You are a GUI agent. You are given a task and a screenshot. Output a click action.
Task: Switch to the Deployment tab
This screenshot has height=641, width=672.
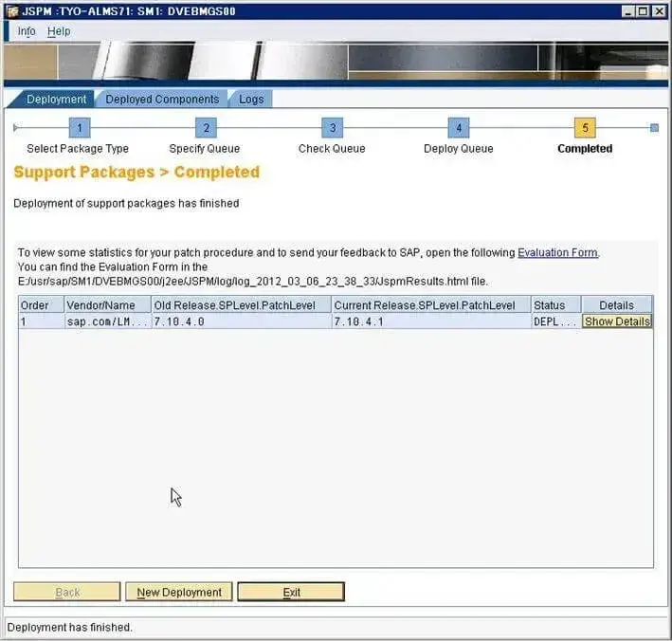point(56,99)
